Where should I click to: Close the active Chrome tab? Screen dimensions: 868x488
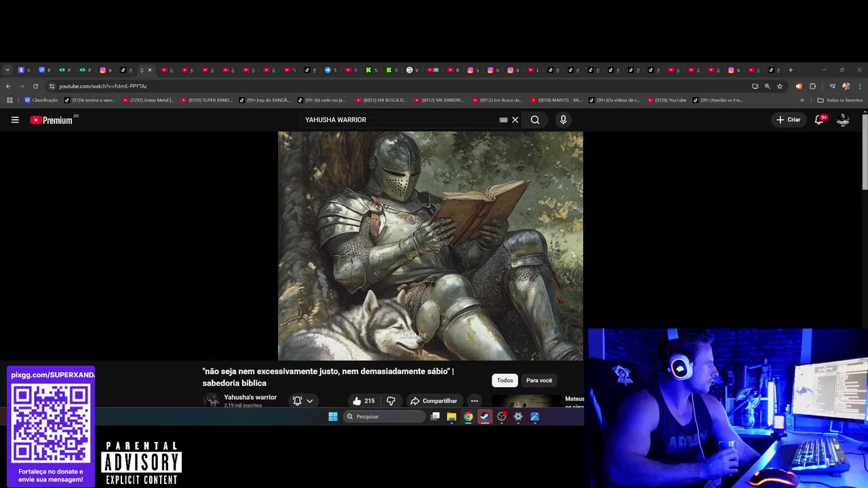(150, 70)
